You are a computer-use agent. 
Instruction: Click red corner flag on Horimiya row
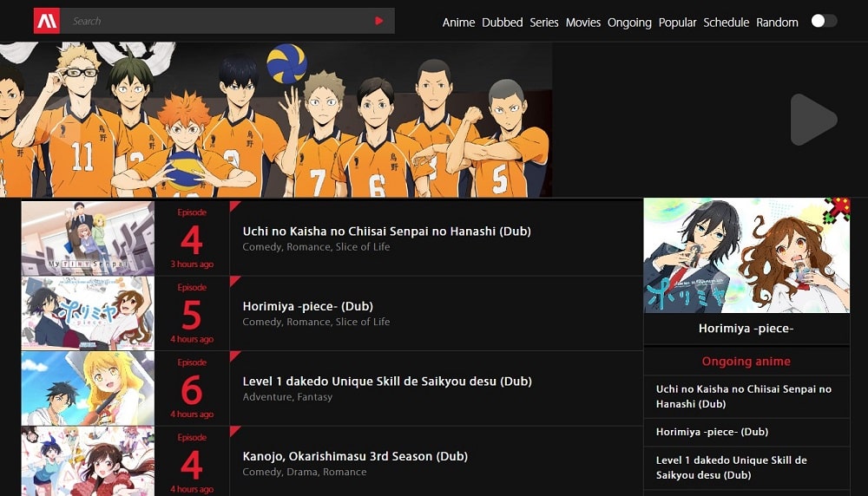click(x=233, y=280)
